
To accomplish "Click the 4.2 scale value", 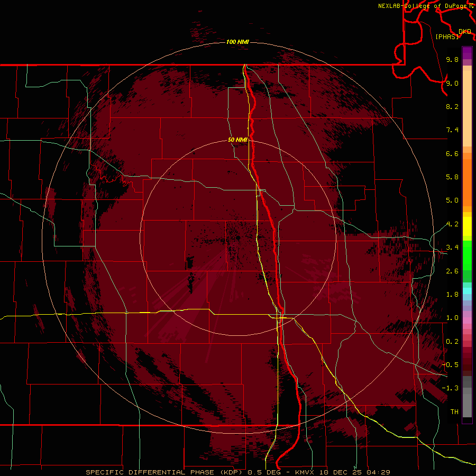I will pos(452,224).
